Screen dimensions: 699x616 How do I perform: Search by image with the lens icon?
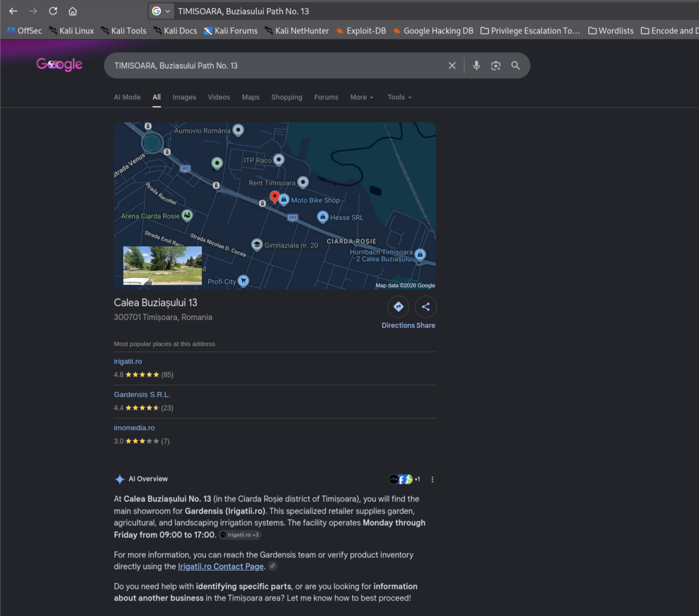coord(496,66)
